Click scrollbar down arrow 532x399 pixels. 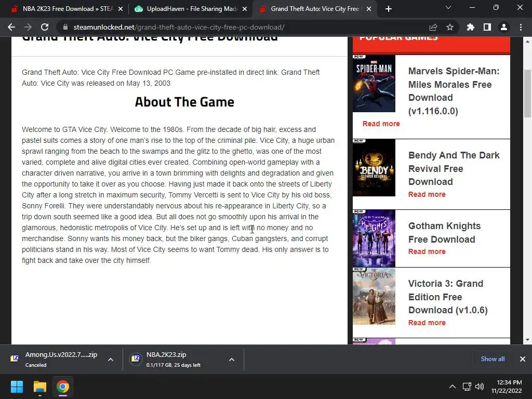527,340
